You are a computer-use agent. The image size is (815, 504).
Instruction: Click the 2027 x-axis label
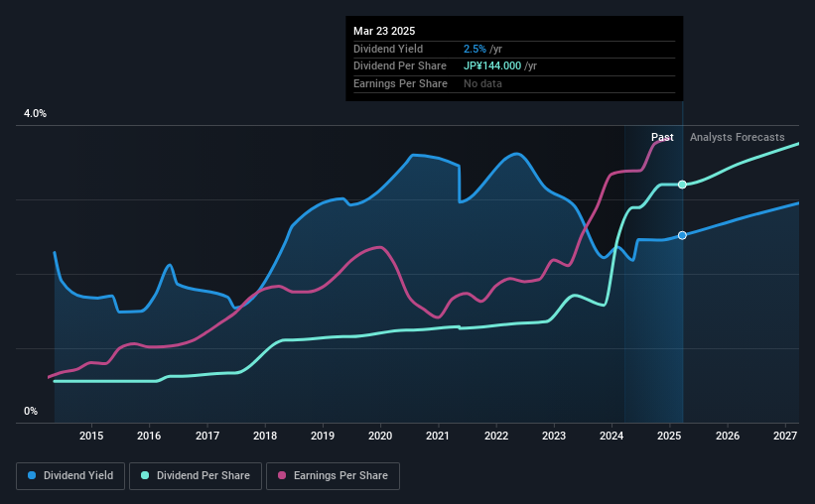click(x=785, y=436)
